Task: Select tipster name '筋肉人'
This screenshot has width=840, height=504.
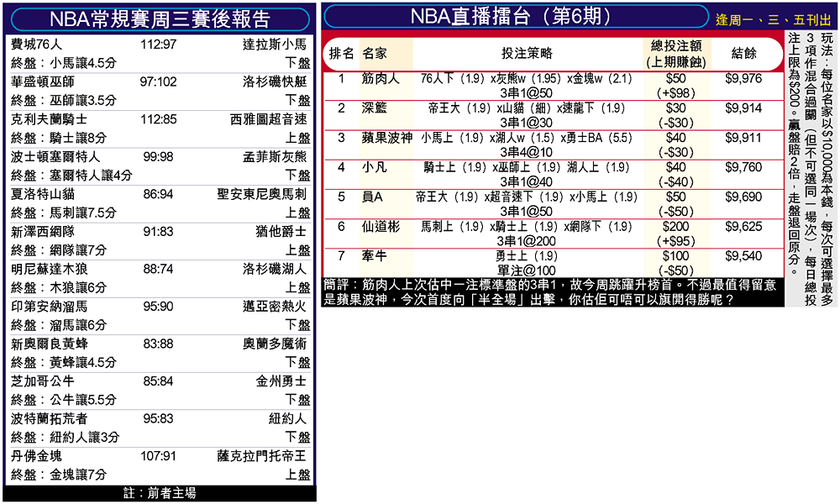Action: 381,79
